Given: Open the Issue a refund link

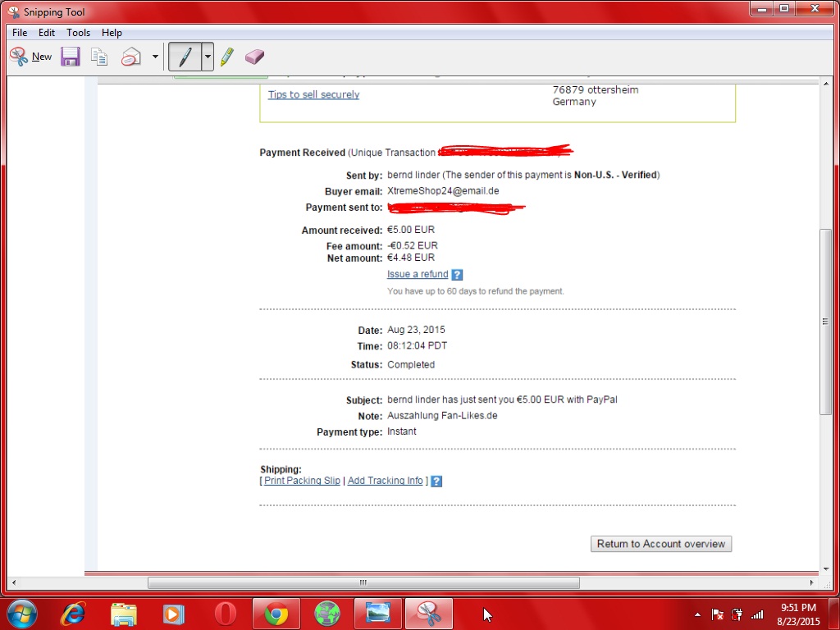Looking at the screenshot, I should [x=418, y=274].
